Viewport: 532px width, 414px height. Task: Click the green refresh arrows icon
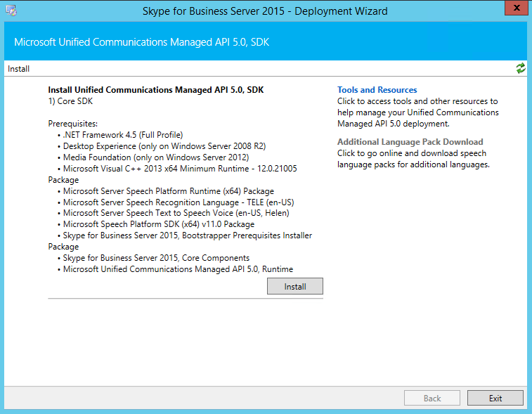[521, 68]
